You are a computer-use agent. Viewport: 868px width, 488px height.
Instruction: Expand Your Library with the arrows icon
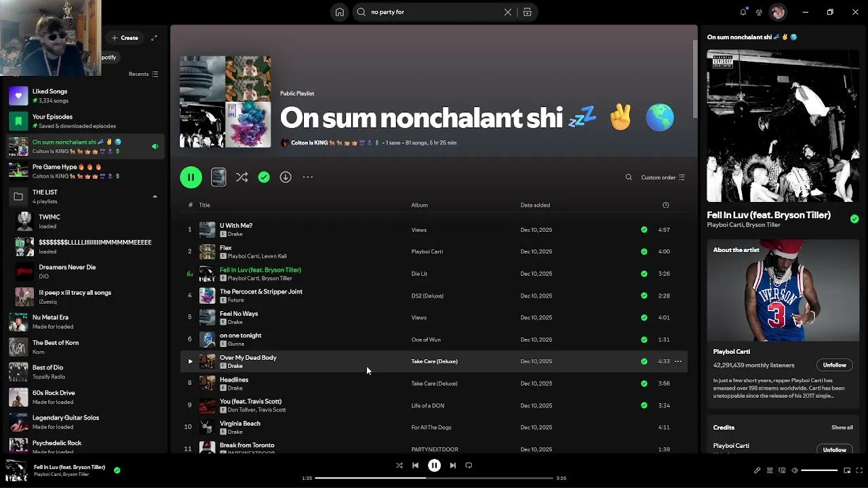coord(154,38)
